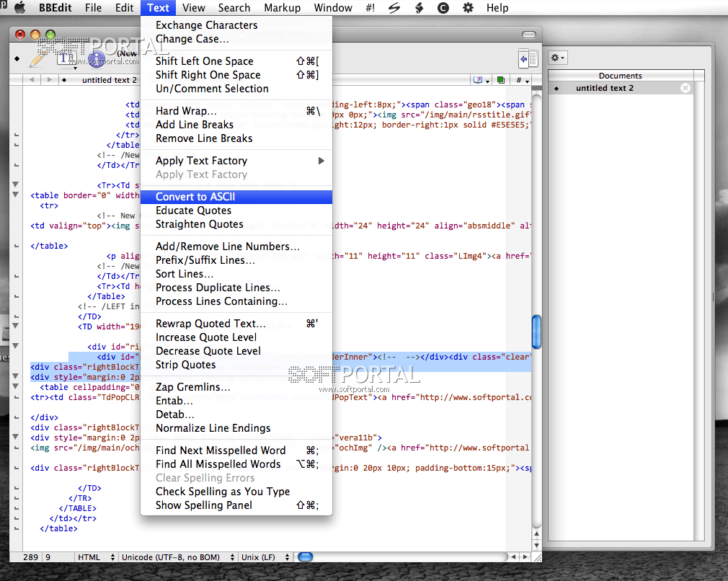This screenshot has width=728, height=581.
Task: Click the blue info icon in toolbar
Action: point(96,59)
